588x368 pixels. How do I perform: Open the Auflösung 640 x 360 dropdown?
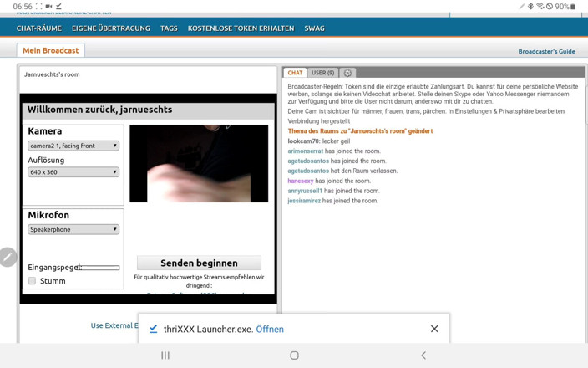[x=73, y=172]
